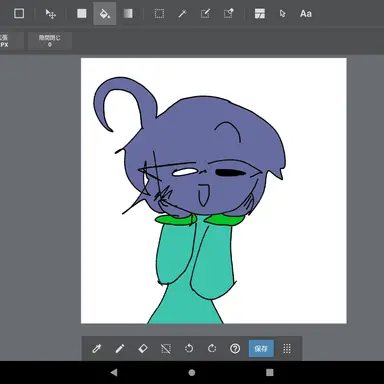Redo the last action
The image size is (384, 384).
coord(212,349)
